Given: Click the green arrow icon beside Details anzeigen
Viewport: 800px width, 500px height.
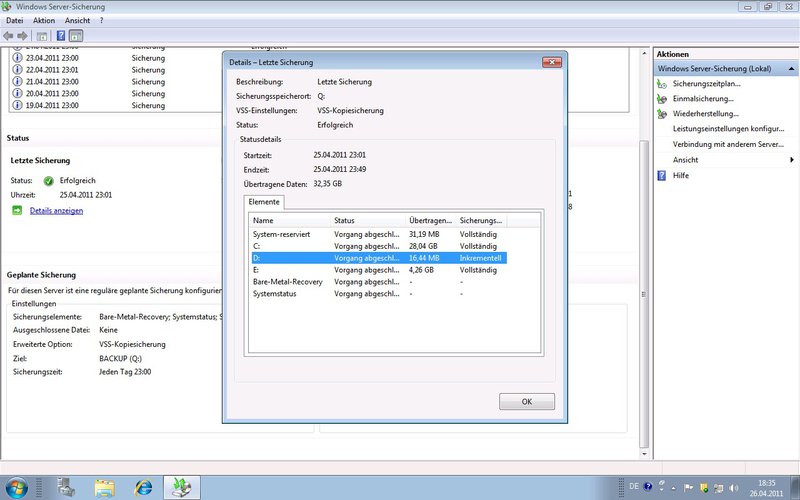Looking at the screenshot, I should (x=17, y=210).
